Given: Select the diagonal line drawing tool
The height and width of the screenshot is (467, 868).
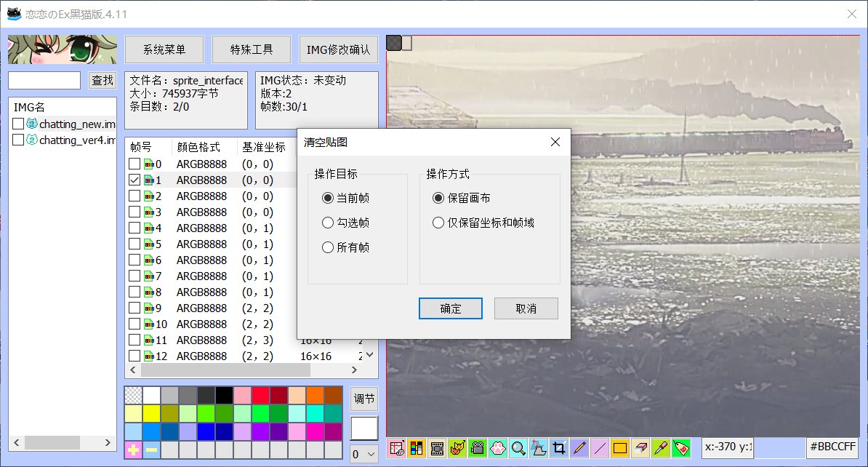Looking at the screenshot, I should [x=600, y=448].
